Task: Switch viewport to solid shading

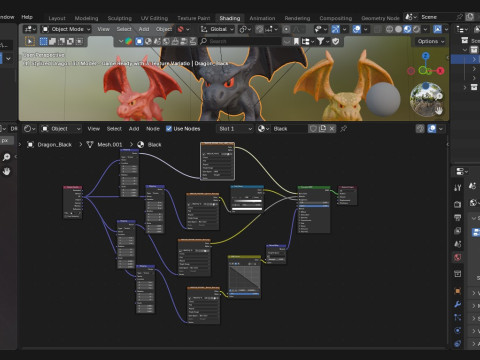Action: click(x=398, y=29)
